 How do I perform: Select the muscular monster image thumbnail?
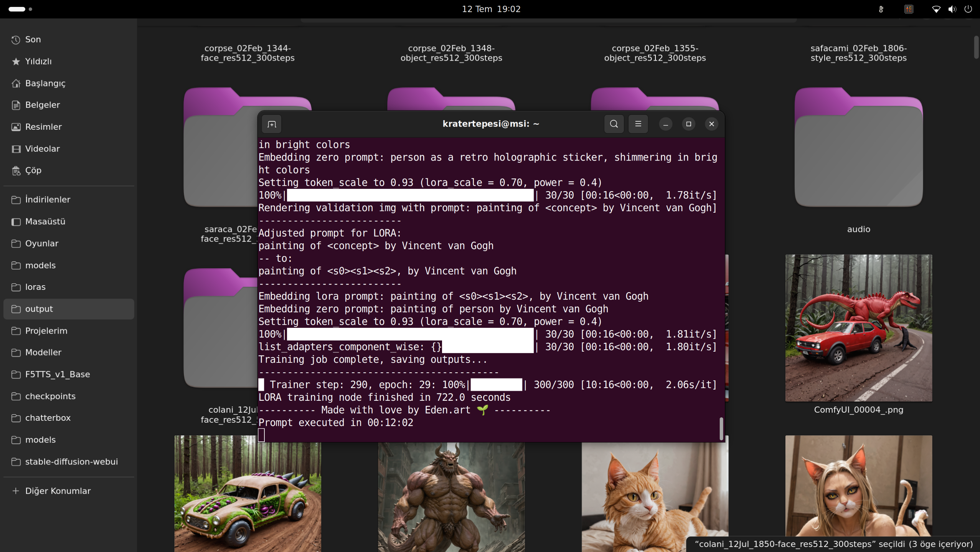tap(451, 497)
